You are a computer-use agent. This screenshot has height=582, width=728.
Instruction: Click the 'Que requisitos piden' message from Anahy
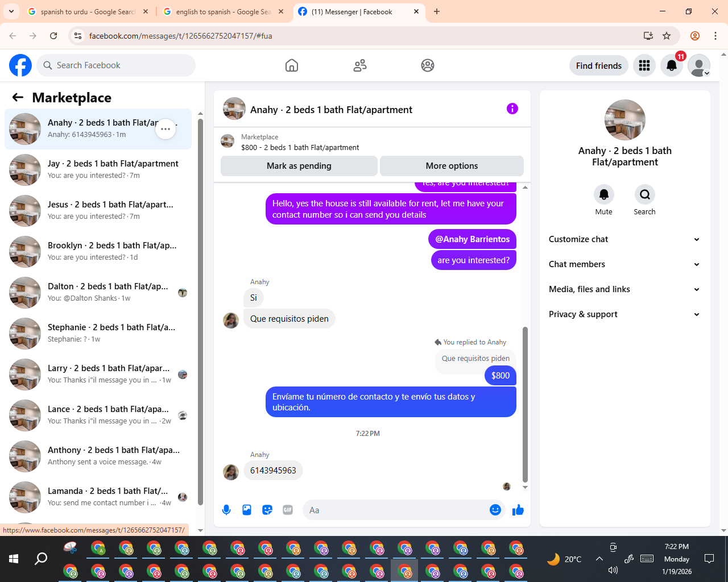[x=289, y=319]
